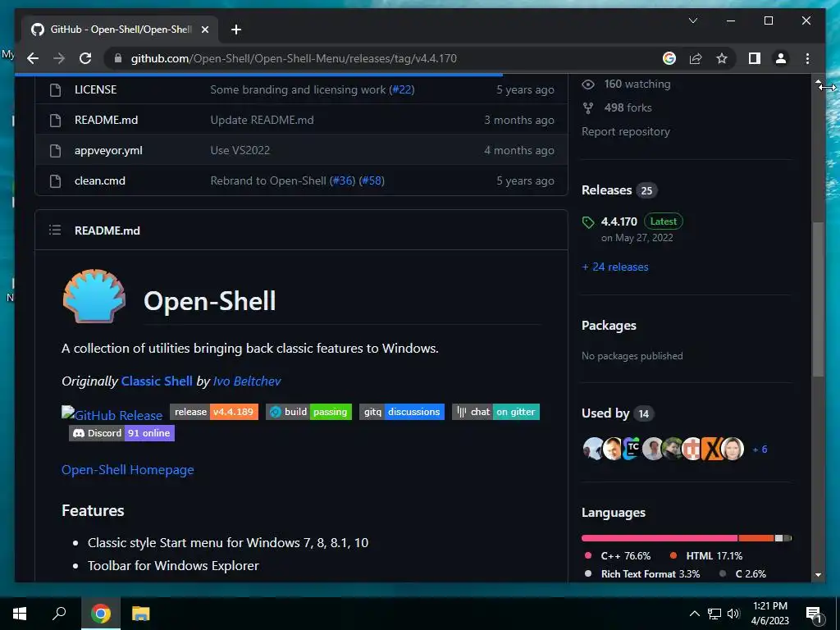Click the '+ 6' more dependents link
This screenshot has width=840, height=630.
[x=760, y=450]
